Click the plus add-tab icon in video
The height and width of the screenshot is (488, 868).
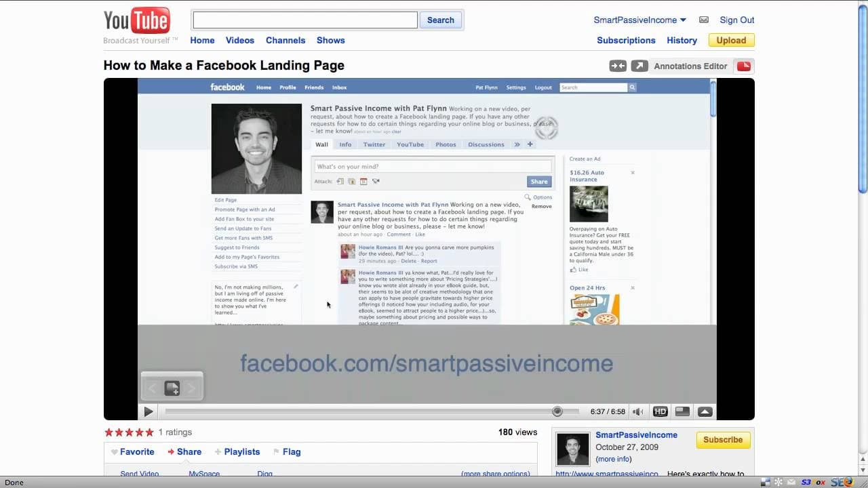click(x=530, y=144)
